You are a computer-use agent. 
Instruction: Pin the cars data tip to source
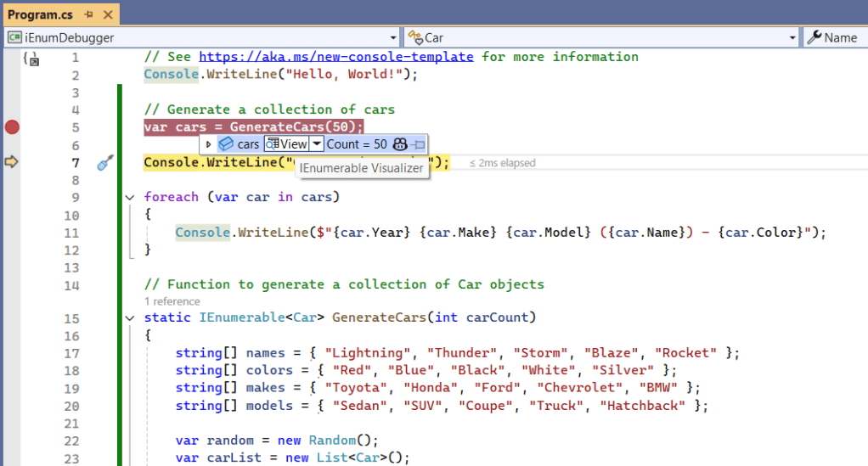coord(419,144)
